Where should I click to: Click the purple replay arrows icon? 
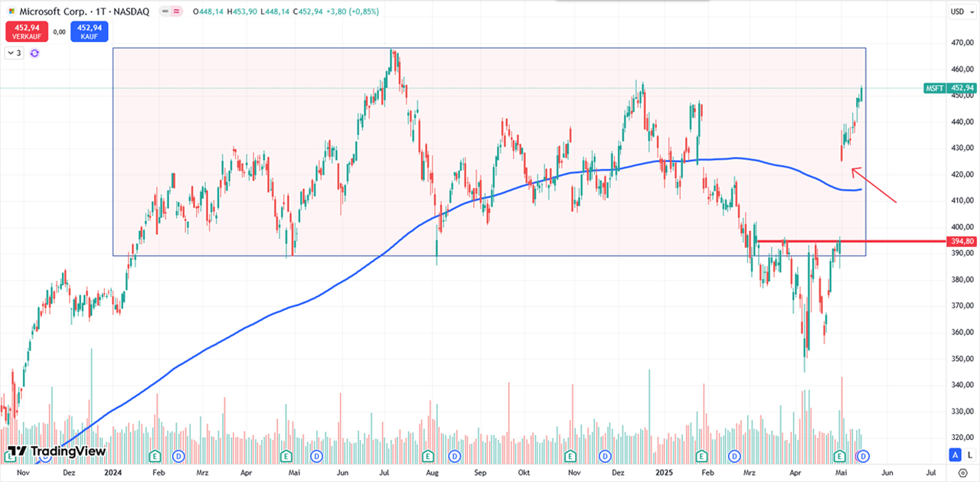click(x=34, y=53)
